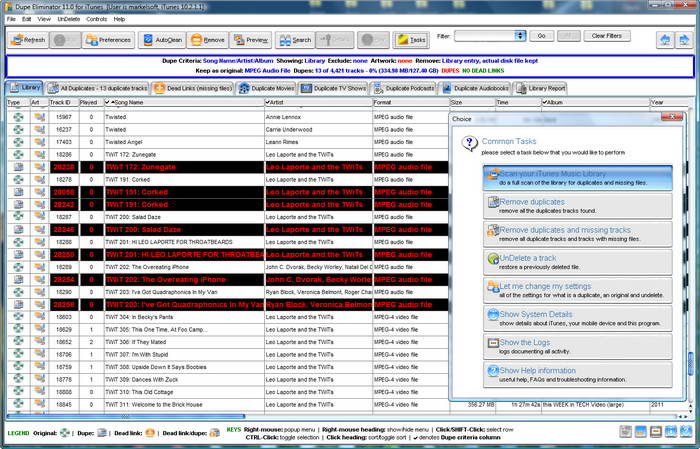The width and height of the screenshot is (700, 449).
Task: Click the Go filter button
Action: coord(542,36)
